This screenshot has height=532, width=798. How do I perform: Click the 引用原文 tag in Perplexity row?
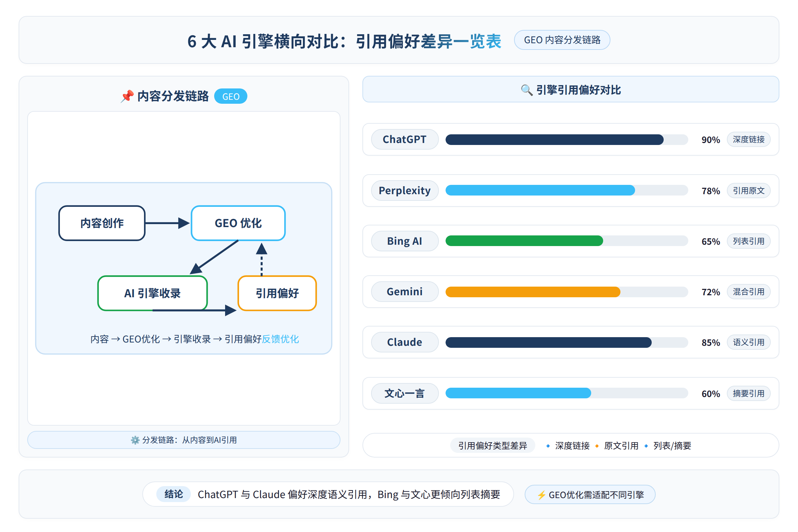point(748,191)
